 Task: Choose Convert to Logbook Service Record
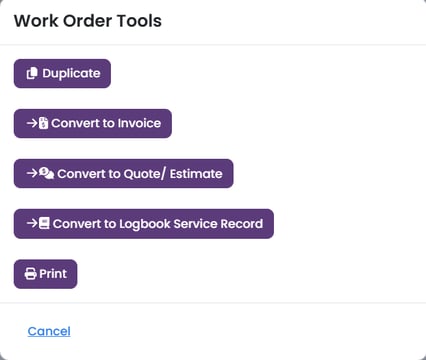click(144, 224)
